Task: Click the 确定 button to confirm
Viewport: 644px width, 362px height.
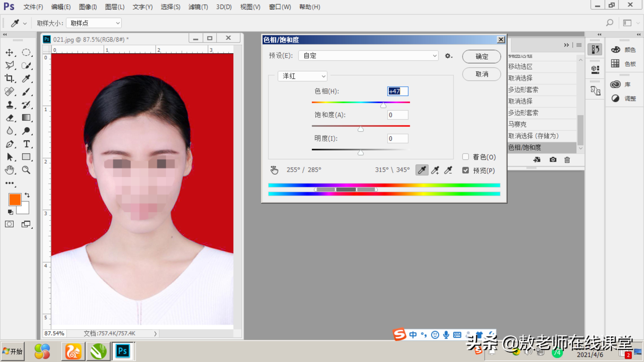Action: click(x=481, y=56)
